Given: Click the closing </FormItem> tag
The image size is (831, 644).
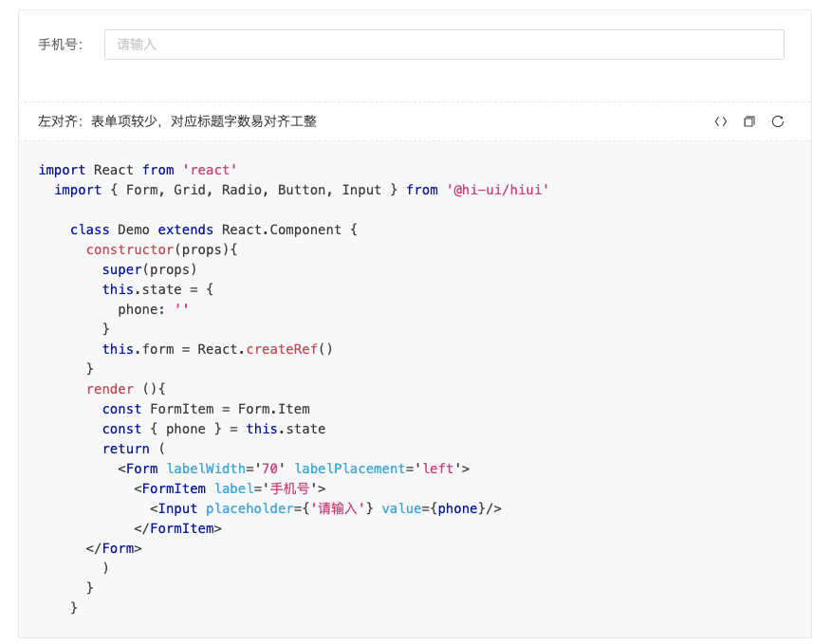Looking at the screenshot, I should [178, 528].
